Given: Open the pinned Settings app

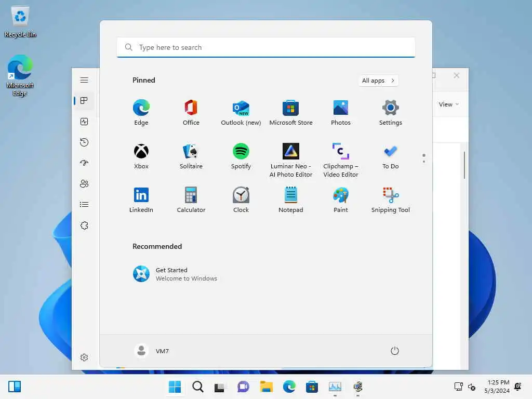Looking at the screenshot, I should point(391,113).
